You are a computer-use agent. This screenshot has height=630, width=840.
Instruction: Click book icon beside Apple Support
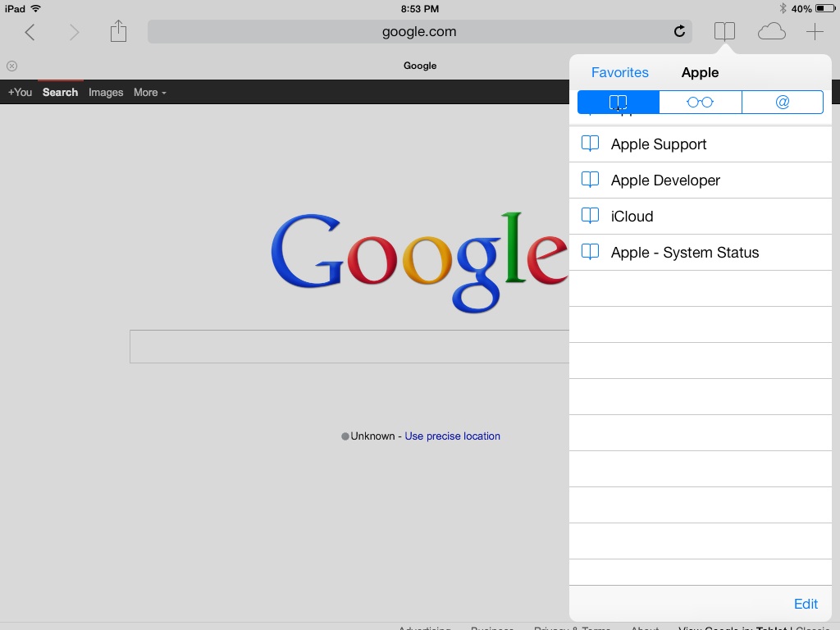(x=590, y=144)
